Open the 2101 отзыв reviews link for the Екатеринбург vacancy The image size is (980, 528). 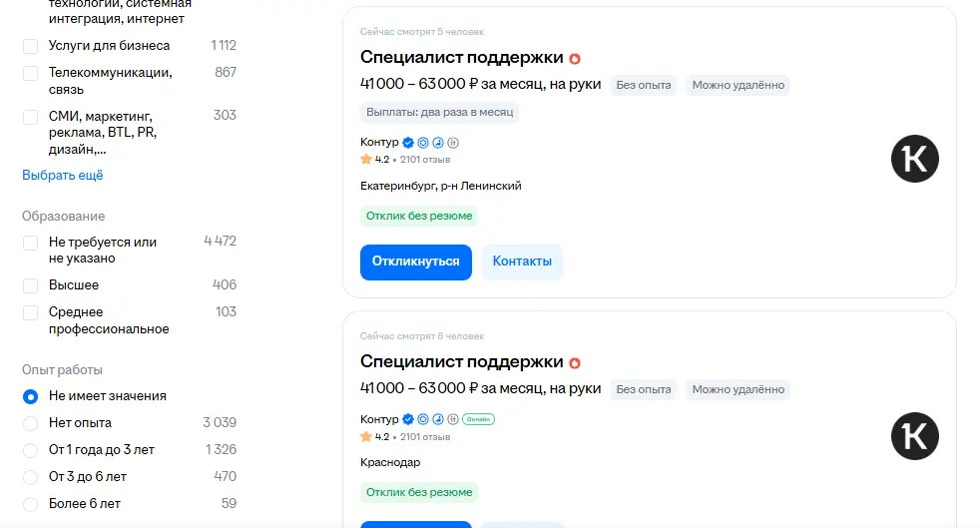tap(425, 160)
